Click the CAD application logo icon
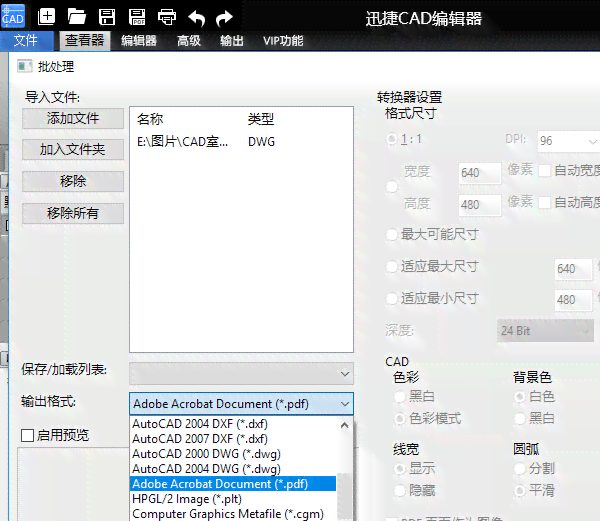The width and height of the screenshot is (600, 521). pos(13,16)
